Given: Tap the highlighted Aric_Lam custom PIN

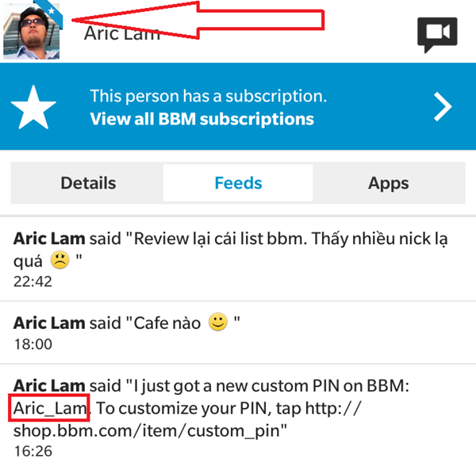Looking at the screenshot, I should (x=50, y=408).
